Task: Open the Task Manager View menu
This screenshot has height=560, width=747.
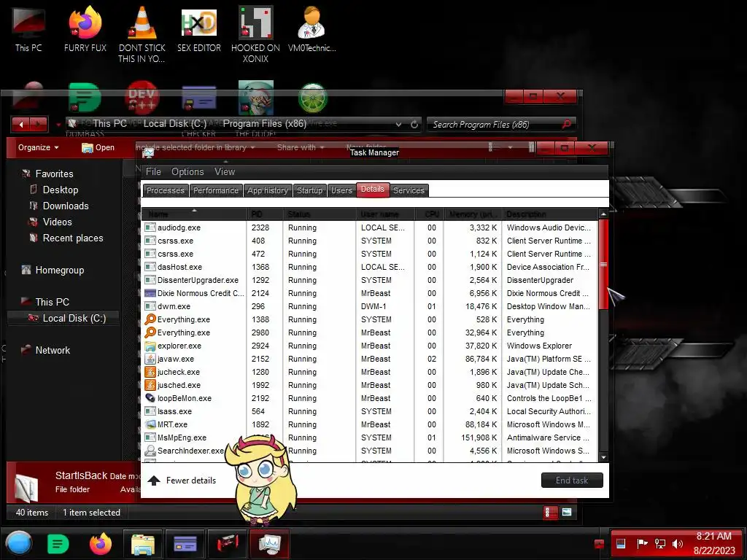Action: 225,172
